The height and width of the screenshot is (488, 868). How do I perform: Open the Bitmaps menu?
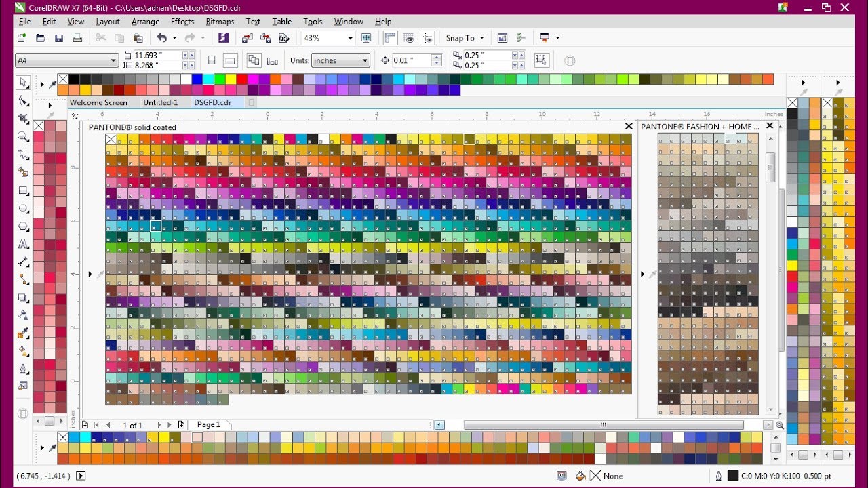(220, 22)
